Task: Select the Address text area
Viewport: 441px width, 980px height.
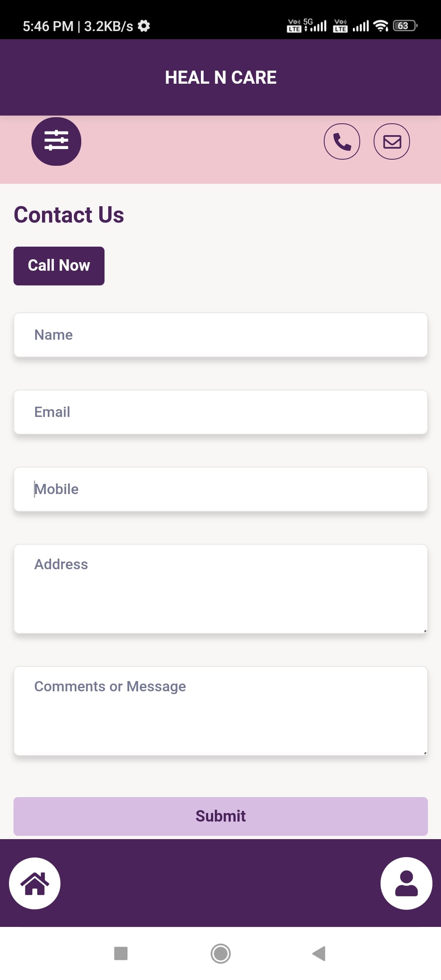Action: [220, 589]
